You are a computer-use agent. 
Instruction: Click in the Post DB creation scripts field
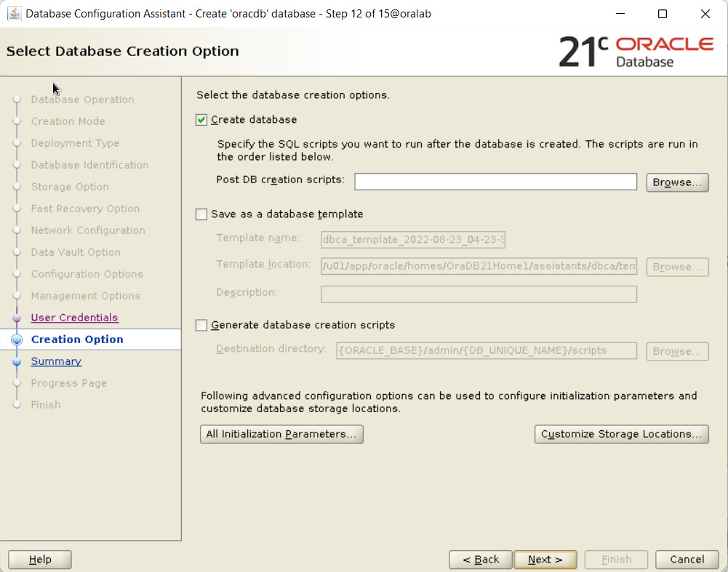(x=495, y=182)
